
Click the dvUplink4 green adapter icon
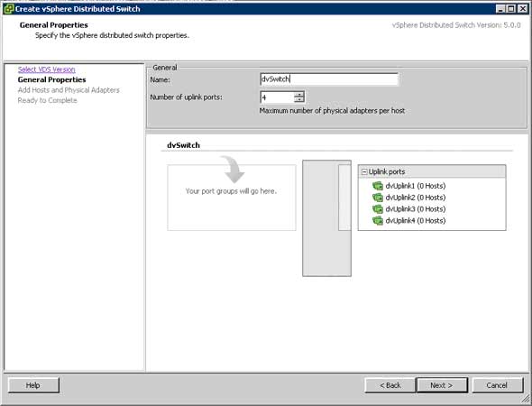pos(377,221)
